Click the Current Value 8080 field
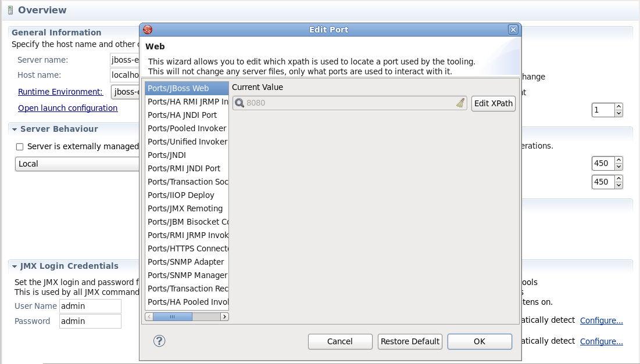The image size is (640, 364). [x=350, y=103]
